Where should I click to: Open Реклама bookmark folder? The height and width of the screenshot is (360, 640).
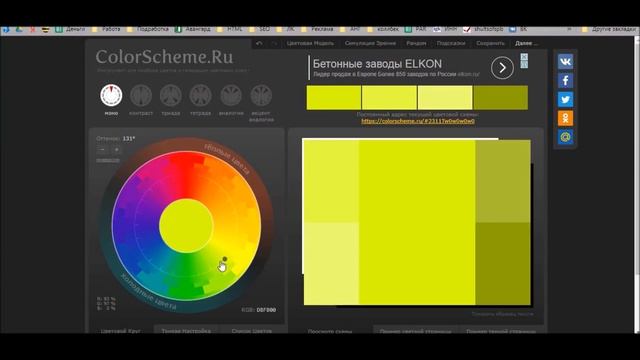pyautogui.click(x=318, y=29)
